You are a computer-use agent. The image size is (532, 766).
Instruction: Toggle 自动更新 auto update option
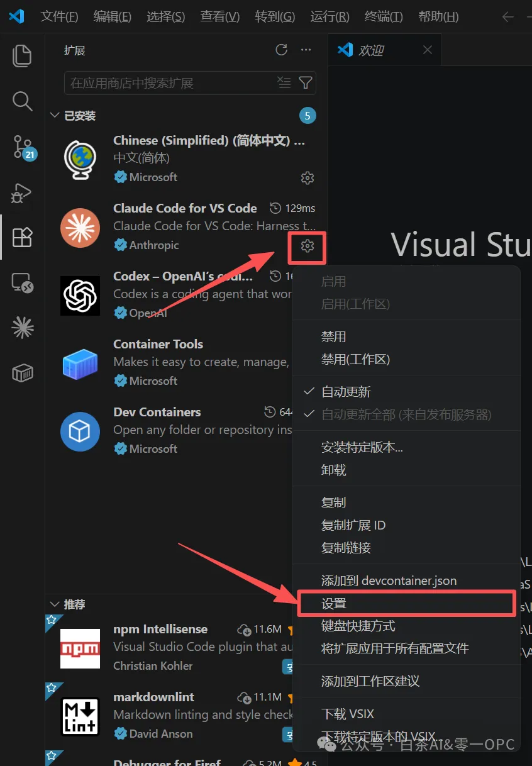point(346,392)
